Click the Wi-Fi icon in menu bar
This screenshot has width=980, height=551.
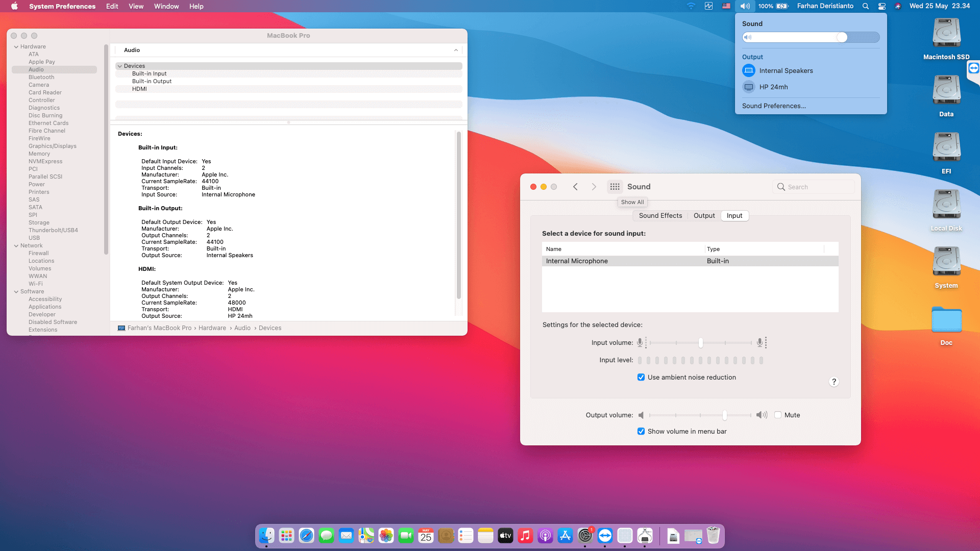(x=691, y=6)
